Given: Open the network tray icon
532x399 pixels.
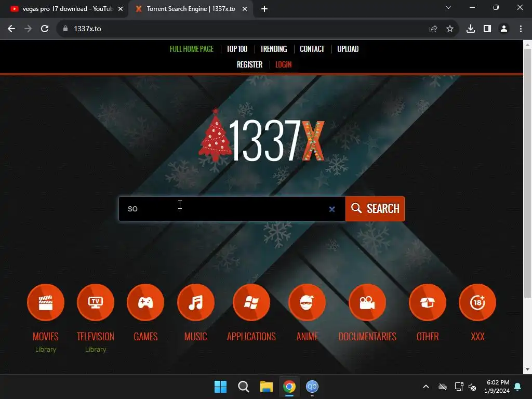Looking at the screenshot, I should pos(459,387).
